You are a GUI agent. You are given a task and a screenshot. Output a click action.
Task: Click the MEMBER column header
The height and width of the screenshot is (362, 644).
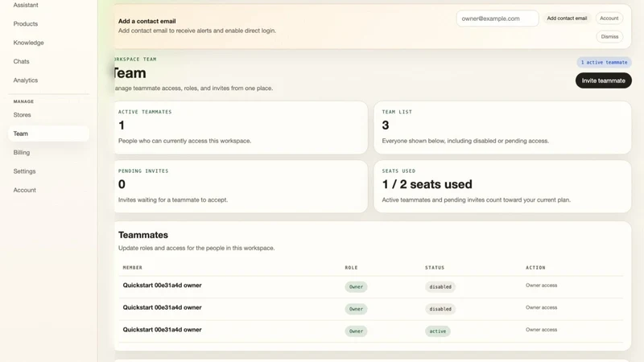(x=133, y=268)
